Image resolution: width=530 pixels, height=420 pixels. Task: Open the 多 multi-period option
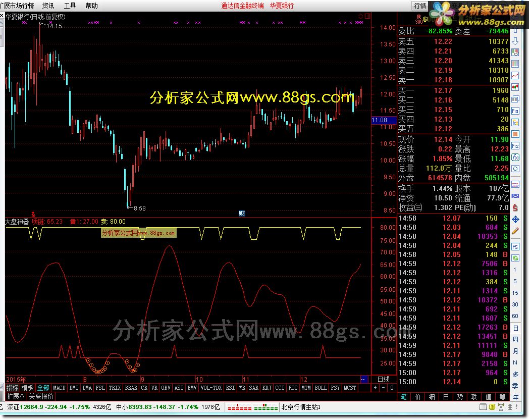pos(515,375)
